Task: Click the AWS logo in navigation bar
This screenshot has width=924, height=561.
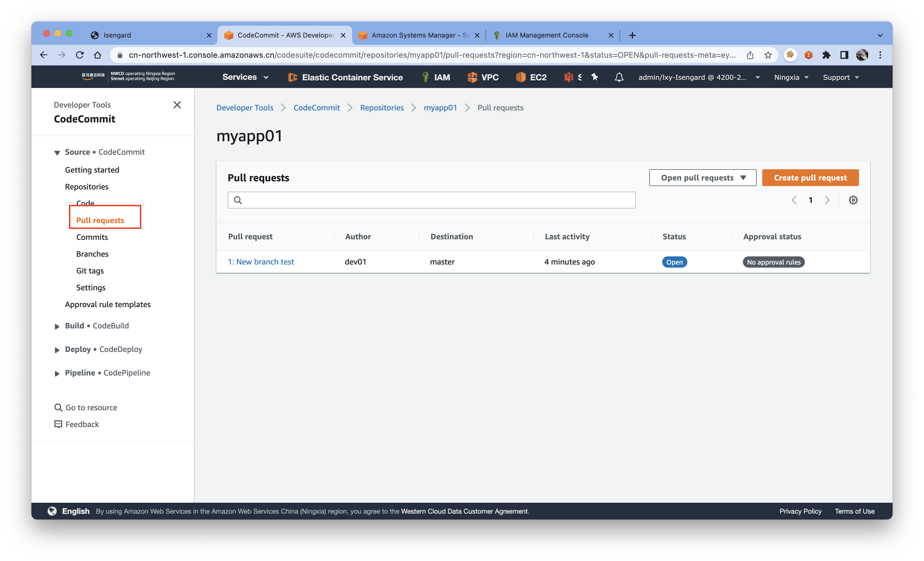Action: pyautogui.click(x=93, y=76)
